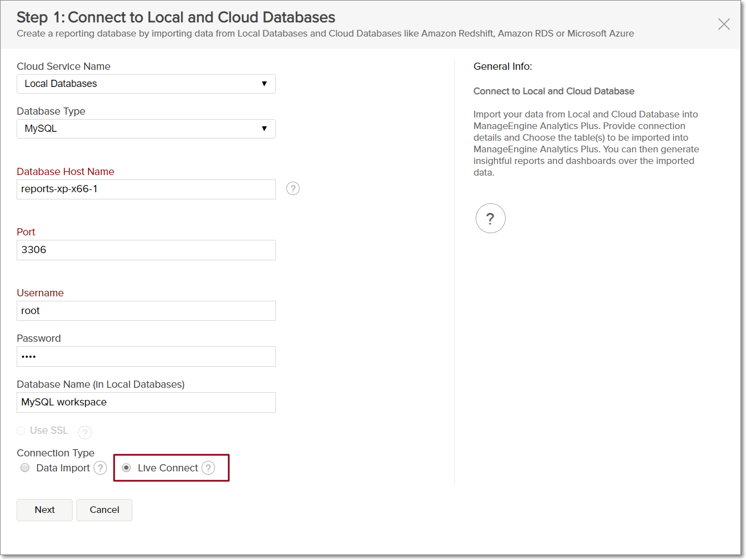Viewport: 746px width, 560px height.
Task: Open Database Type dropdown showing MySQL
Action: point(146,129)
